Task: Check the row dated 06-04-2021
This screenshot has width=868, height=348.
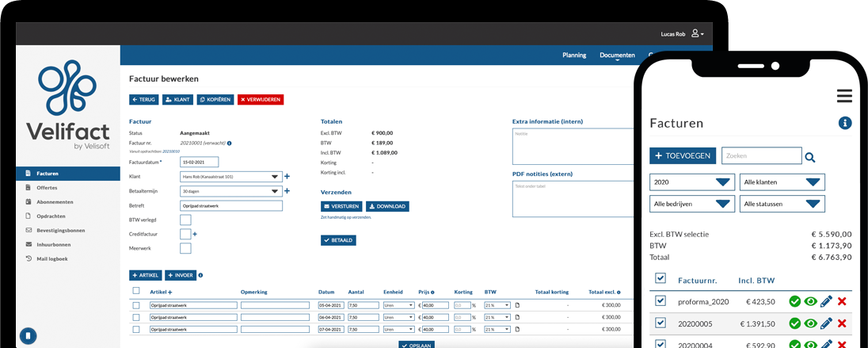Action: (136, 318)
